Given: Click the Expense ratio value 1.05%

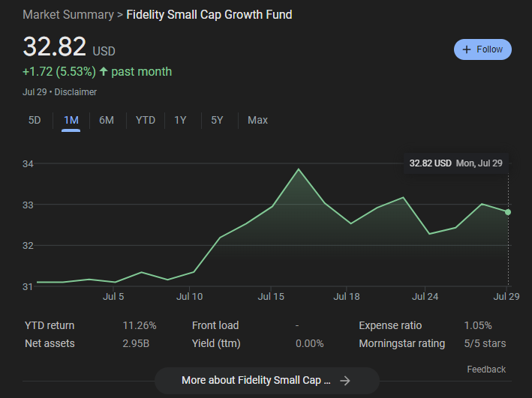Looking at the screenshot, I should coord(478,325).
